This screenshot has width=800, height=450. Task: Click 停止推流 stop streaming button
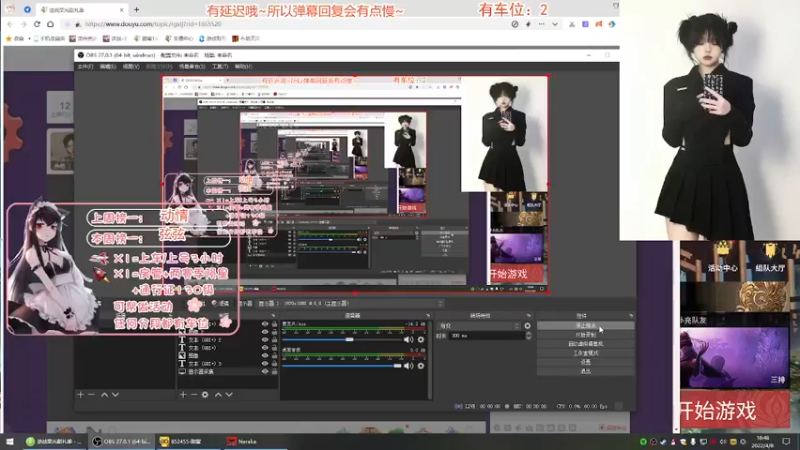(585, 326)
